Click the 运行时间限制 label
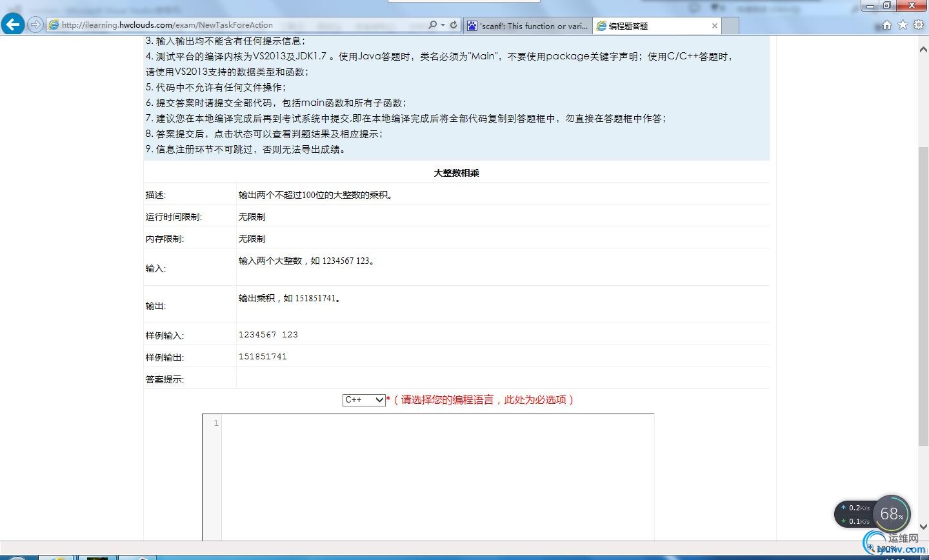The height and width of the screenshot is (560, 929). pos(174,217)
